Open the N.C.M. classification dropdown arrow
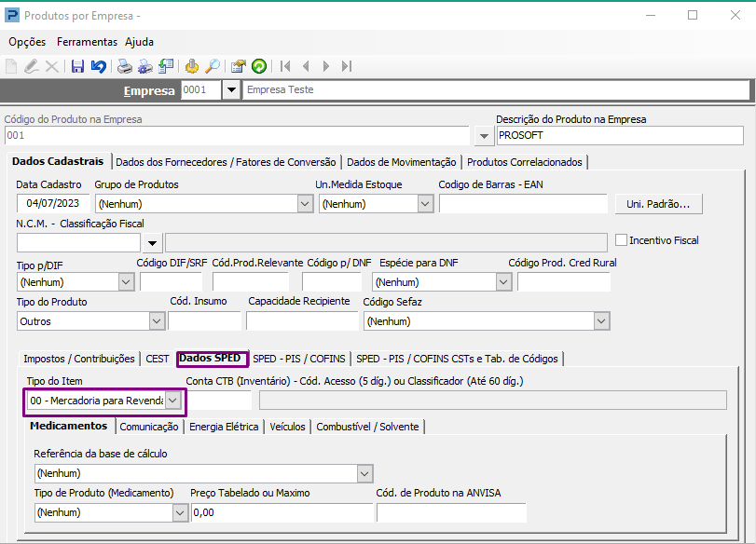This screenshot has width=756, height=544. pyautogui.click(x=152, y=243)
